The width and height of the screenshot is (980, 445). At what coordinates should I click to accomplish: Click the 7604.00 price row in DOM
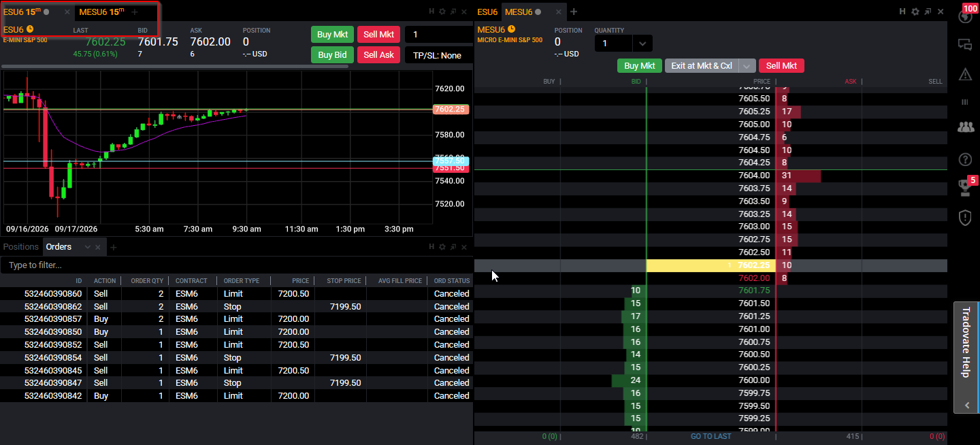click(x=710, y=176)
